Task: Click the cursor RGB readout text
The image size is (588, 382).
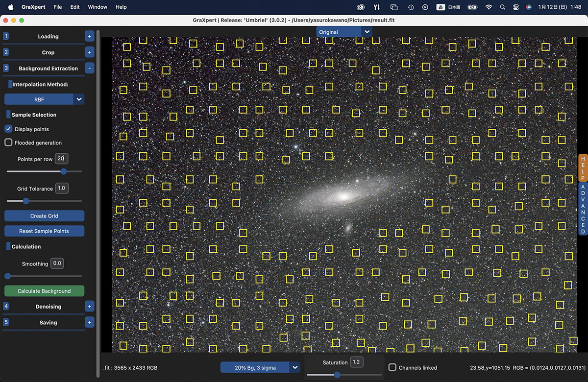Action: pos(528,367)
